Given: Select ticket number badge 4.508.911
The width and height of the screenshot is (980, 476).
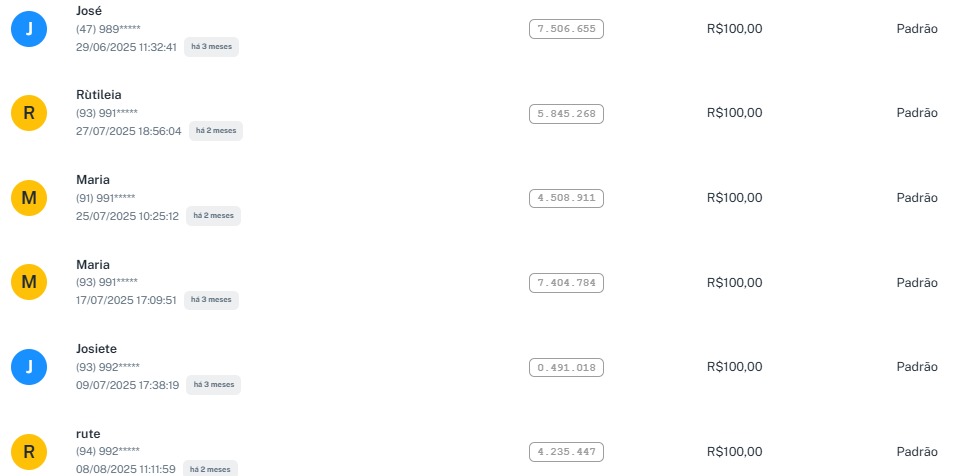Looking at the screenshot, I should click(x=566, y=198).
